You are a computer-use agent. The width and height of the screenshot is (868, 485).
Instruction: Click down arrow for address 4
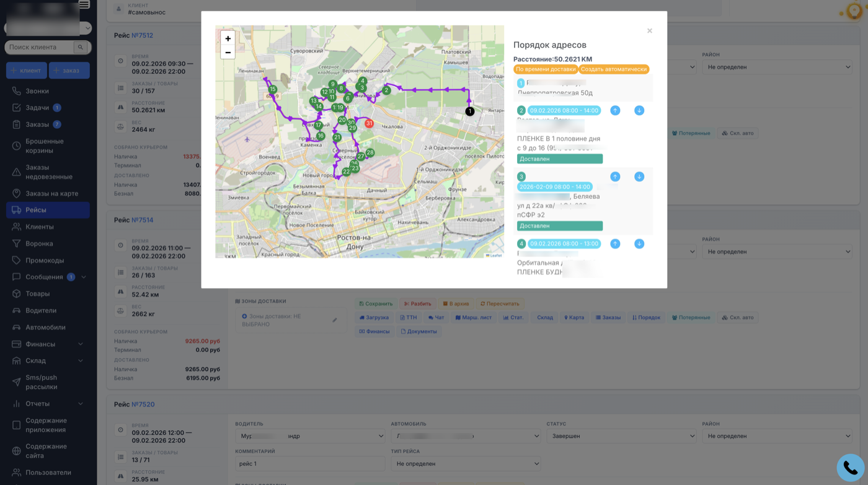click(x=639, y=243)
